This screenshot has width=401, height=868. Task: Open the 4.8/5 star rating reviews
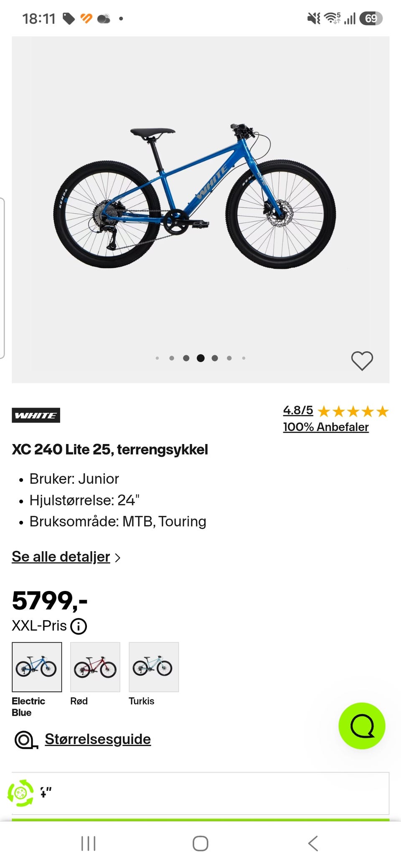coord(336,411)
